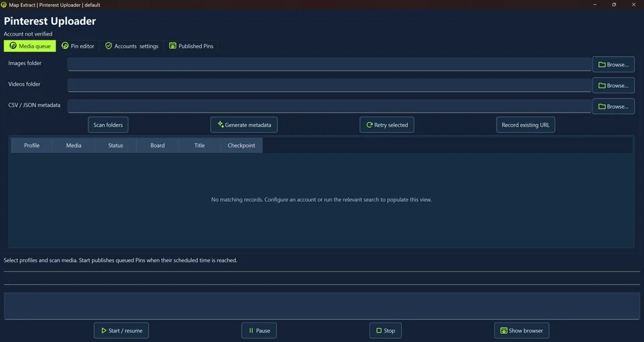Open the Accounts settings tab

pyautogui.click(x=131, y=46)
